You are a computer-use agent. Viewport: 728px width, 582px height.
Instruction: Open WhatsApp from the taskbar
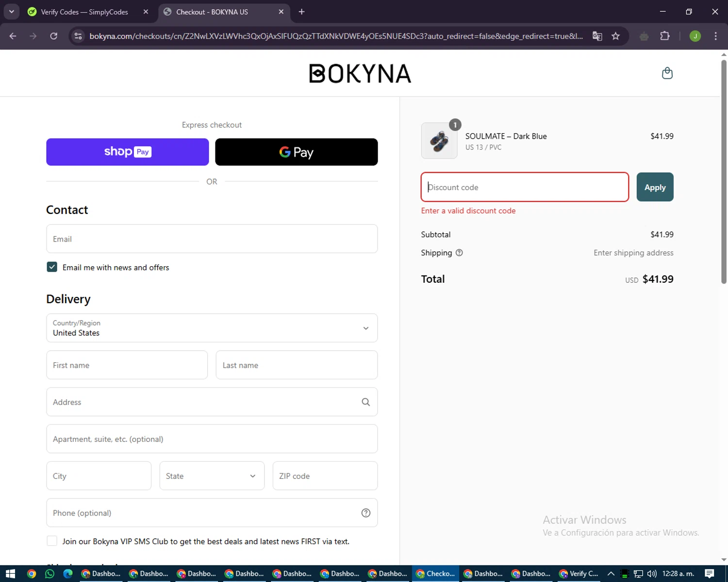point(50,574)
